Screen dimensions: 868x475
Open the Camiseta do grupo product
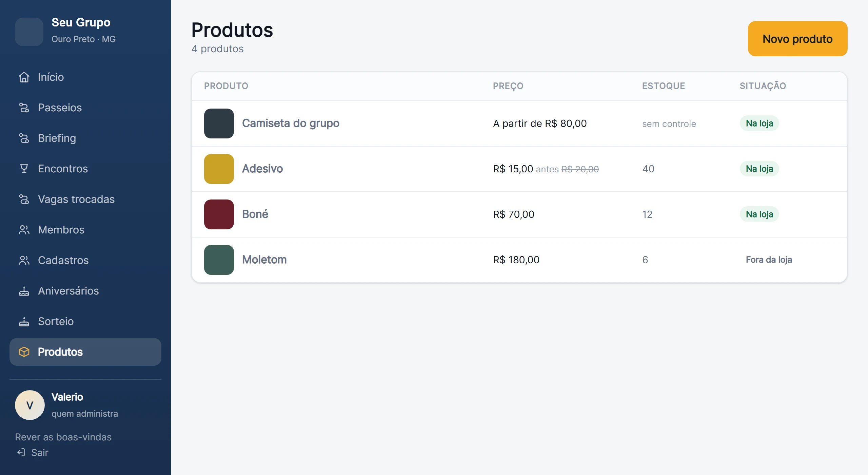[x=291, y=123]
